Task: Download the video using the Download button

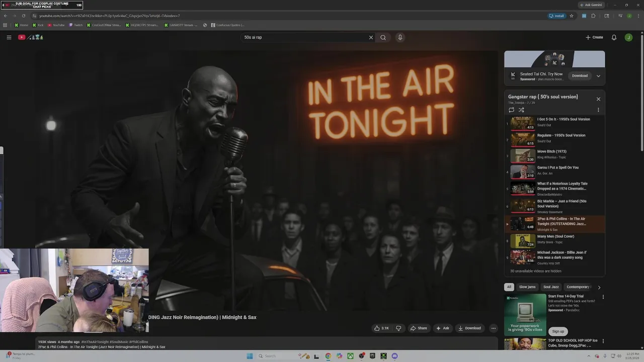Action: coord(469,328)
